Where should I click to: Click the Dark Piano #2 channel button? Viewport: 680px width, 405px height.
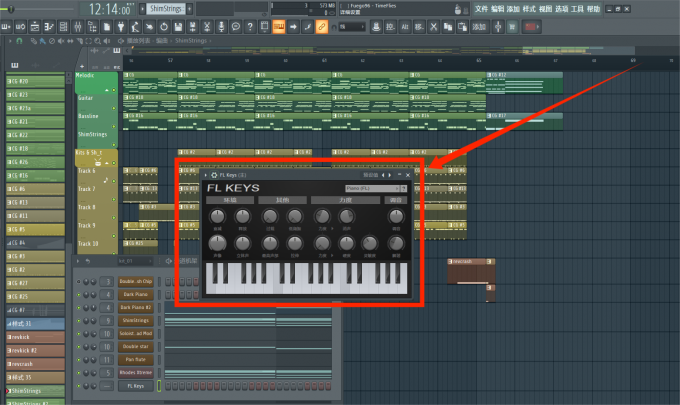136,307
